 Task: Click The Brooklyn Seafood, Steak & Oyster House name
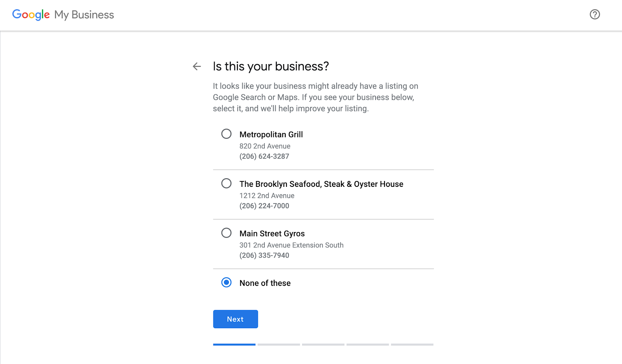tap(321, 184)
